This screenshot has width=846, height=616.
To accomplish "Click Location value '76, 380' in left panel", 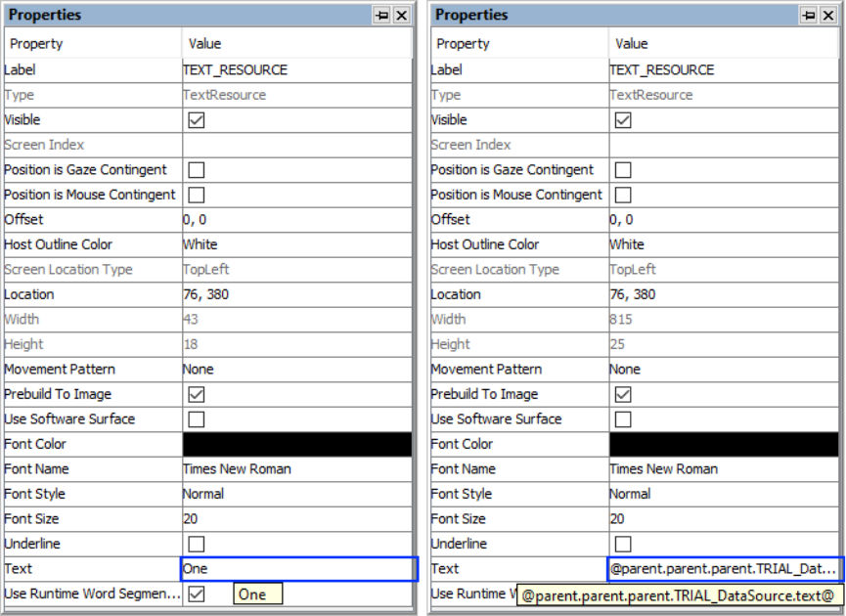I will point(297,294).
